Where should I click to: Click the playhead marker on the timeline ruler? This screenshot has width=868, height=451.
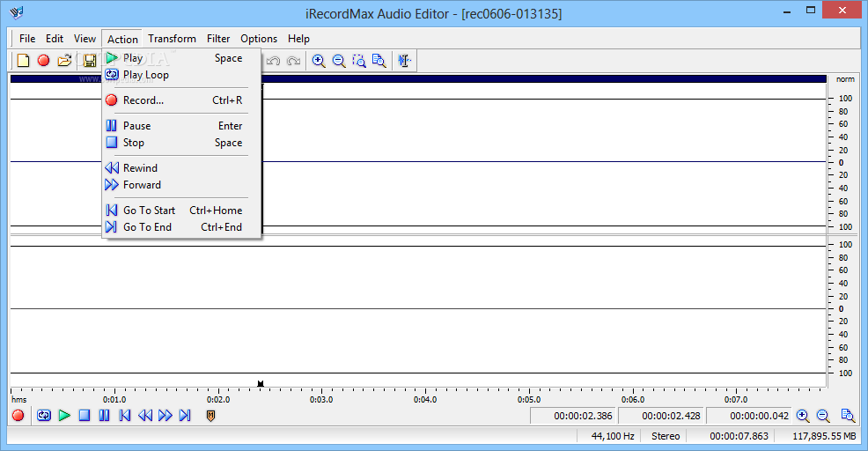click(x=261, y=383)
